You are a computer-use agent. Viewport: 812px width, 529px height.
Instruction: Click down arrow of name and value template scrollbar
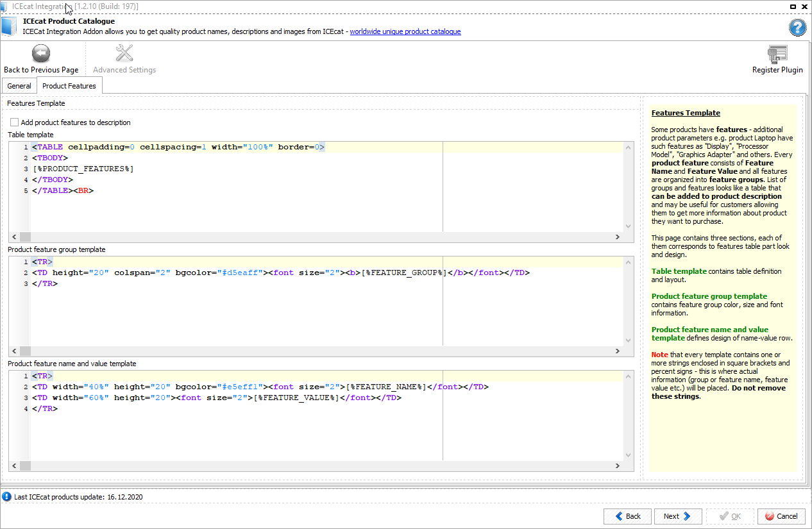[629, 455]
